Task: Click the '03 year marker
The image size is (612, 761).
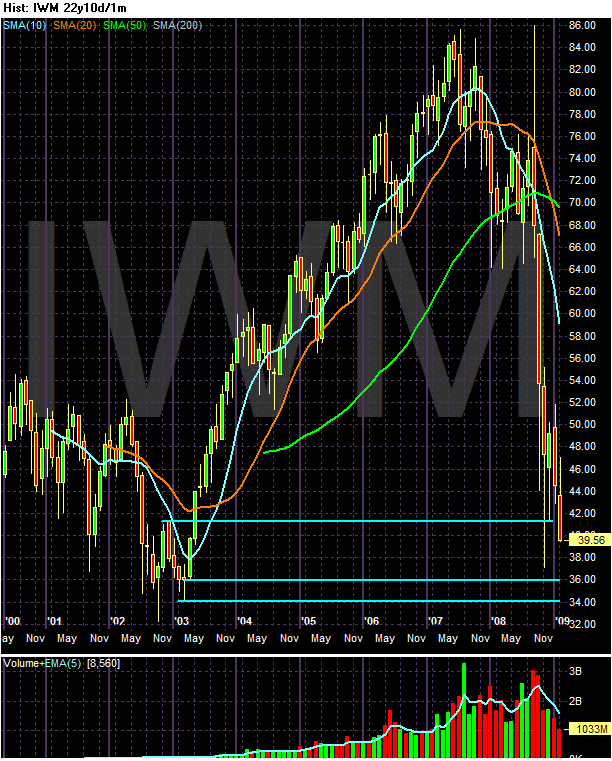Action: click(182, 621)
